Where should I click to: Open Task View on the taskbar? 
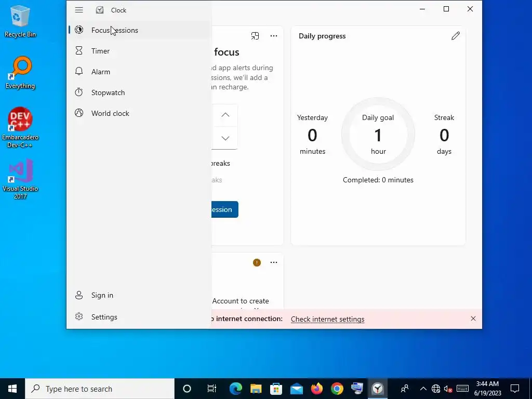point(212,389)
